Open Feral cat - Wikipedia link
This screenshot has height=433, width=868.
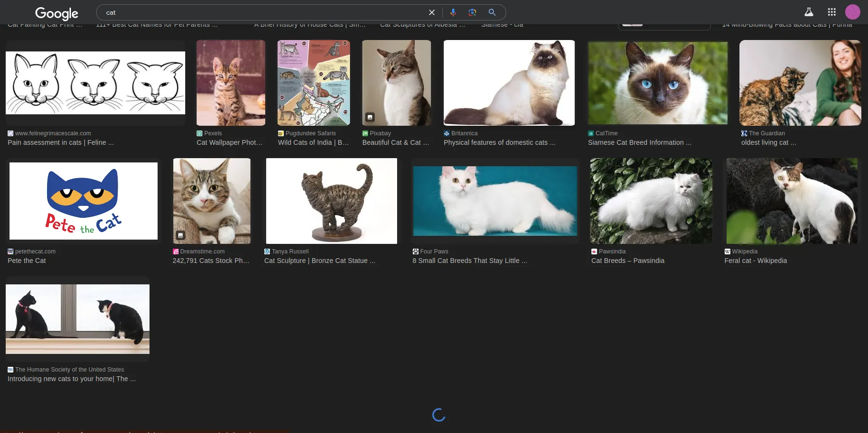755,261
